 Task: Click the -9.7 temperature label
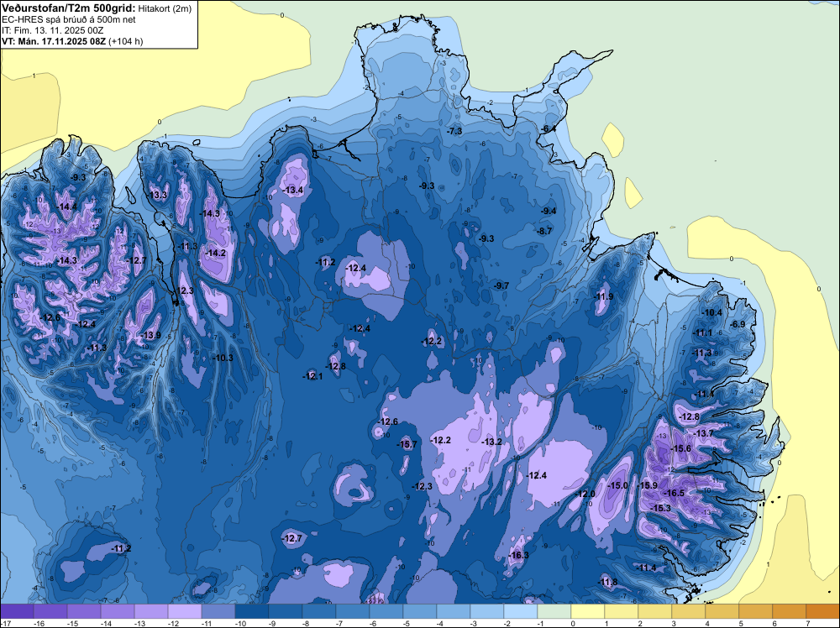[501, 286]
